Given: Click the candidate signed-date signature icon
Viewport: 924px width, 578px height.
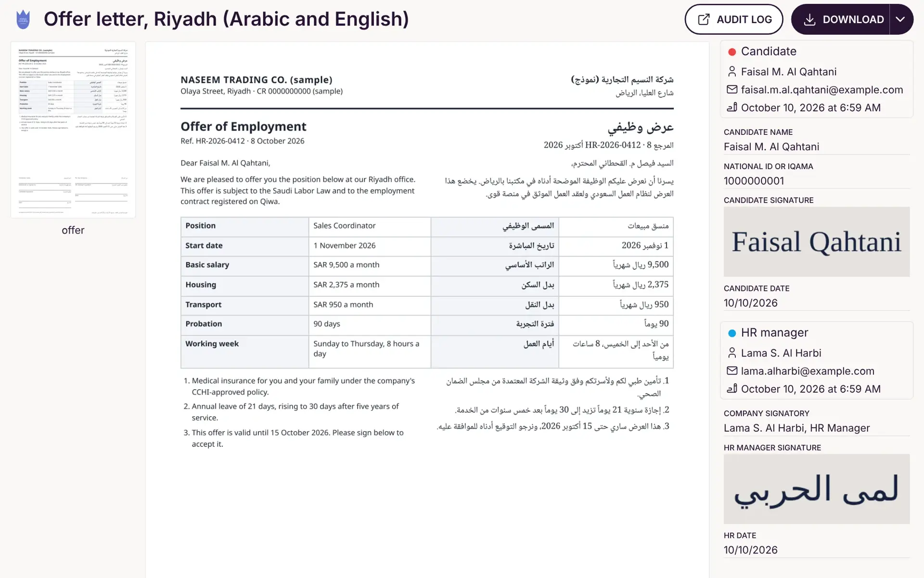Looking at the screenshot, I should (732, 107).
